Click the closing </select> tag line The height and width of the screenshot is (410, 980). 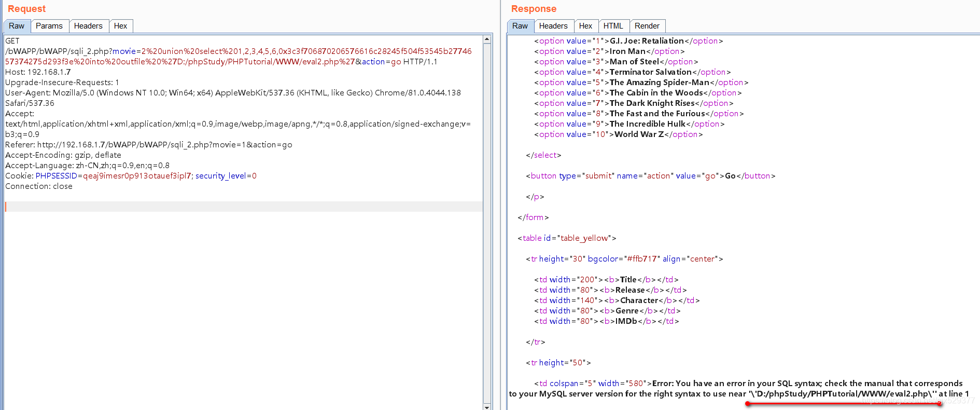pyautogui.click(x=543, y=155)
